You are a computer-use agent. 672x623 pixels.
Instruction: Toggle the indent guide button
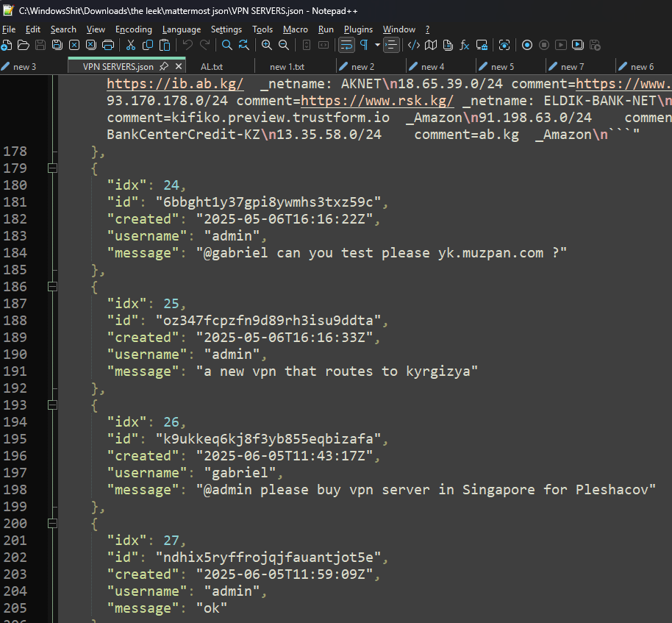(391, 45)
